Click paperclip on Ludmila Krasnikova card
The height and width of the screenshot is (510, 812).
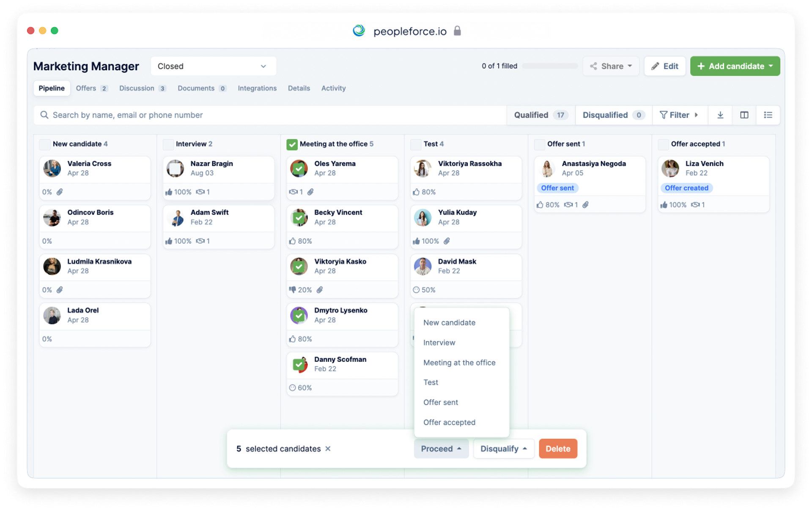point(60,290)
